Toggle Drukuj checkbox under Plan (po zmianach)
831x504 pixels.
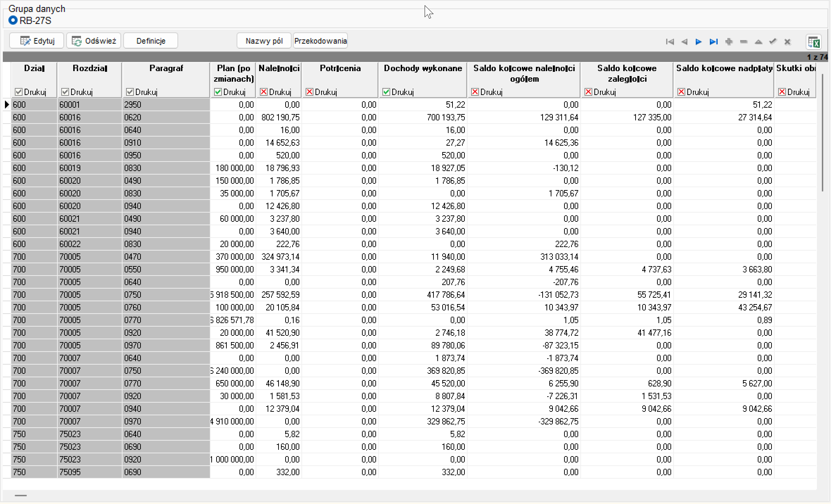point(218,92)
